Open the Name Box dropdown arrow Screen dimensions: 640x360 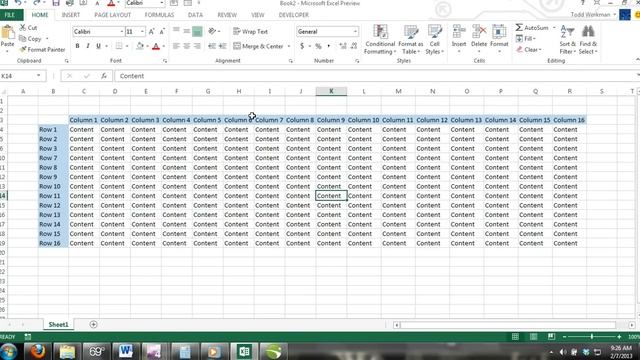pyautogui.click(x=38, y=76)
